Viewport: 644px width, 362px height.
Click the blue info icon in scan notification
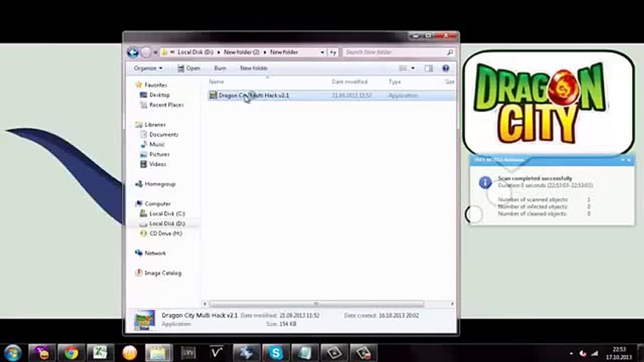[x=485, y=183]
